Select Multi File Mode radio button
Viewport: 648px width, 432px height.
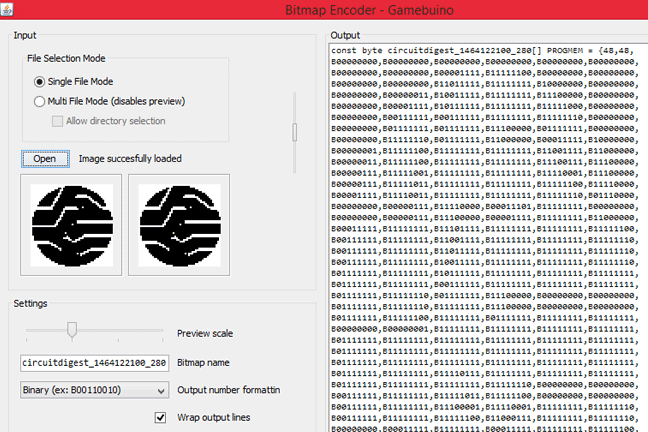pyautogui.click(x=39, y=101)
